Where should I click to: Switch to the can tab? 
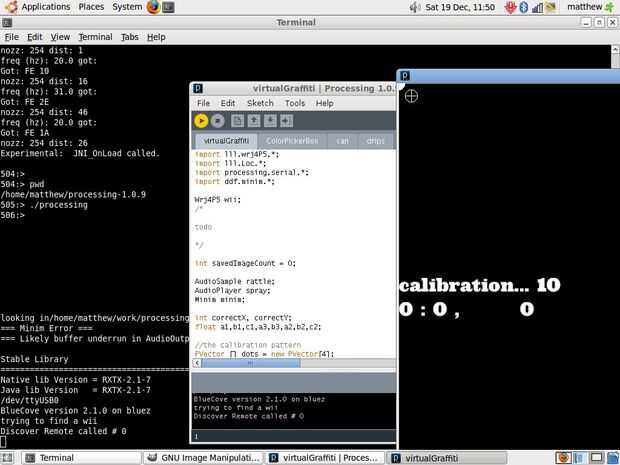pos(342,141)
